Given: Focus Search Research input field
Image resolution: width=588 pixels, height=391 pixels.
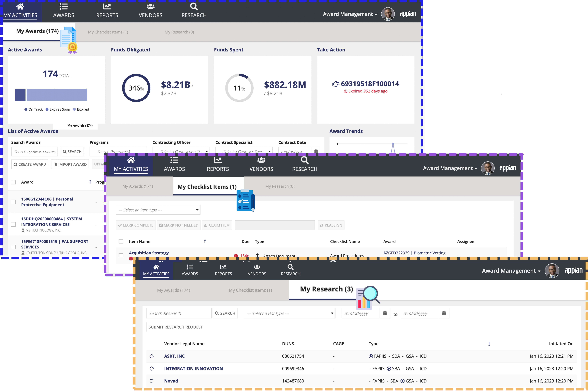Looking at the screenshot, I should (179, 313).
